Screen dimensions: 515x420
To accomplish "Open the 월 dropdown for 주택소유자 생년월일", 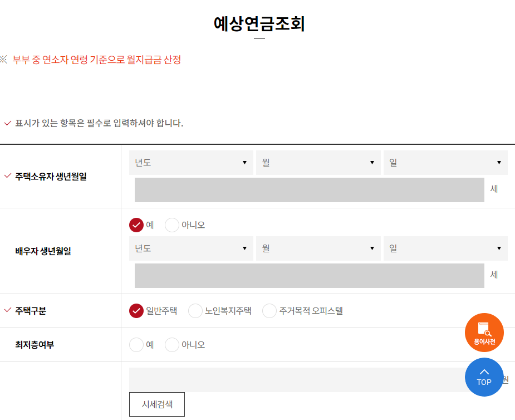I will 318,163.
